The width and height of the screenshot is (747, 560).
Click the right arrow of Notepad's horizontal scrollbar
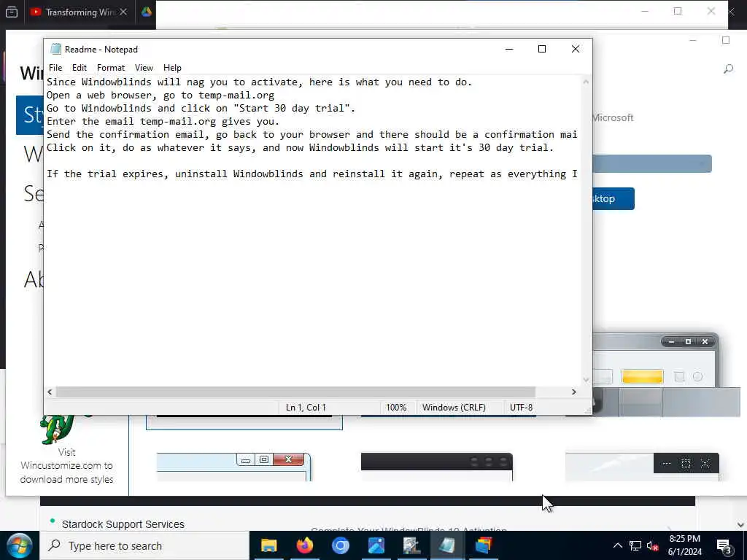pyautogui.click(x=573, y=392)
